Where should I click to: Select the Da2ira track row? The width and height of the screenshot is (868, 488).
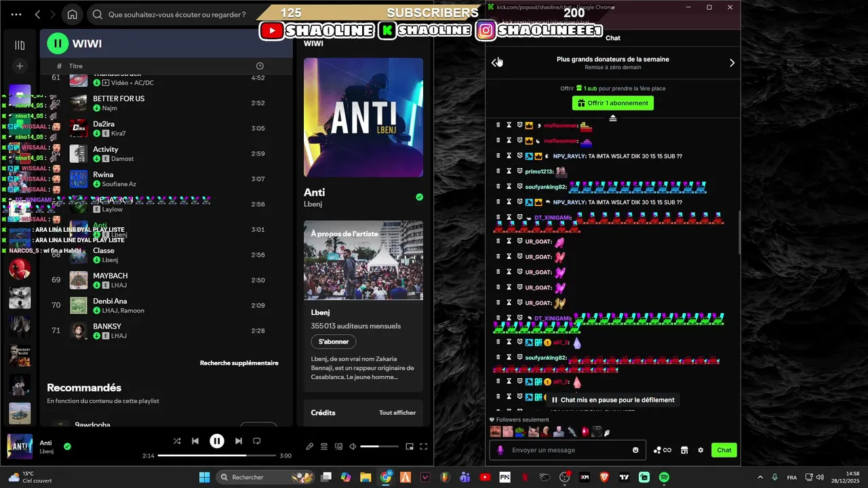(166, 128)
